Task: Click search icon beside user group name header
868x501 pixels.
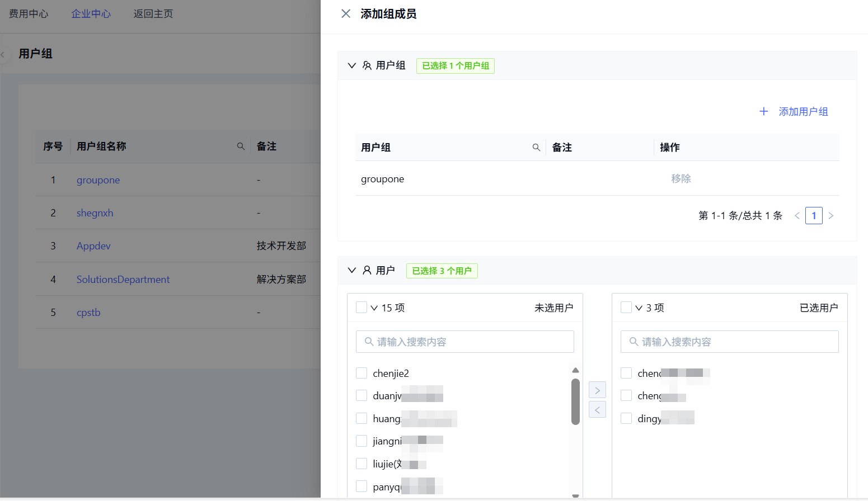Action: (241, 146)
